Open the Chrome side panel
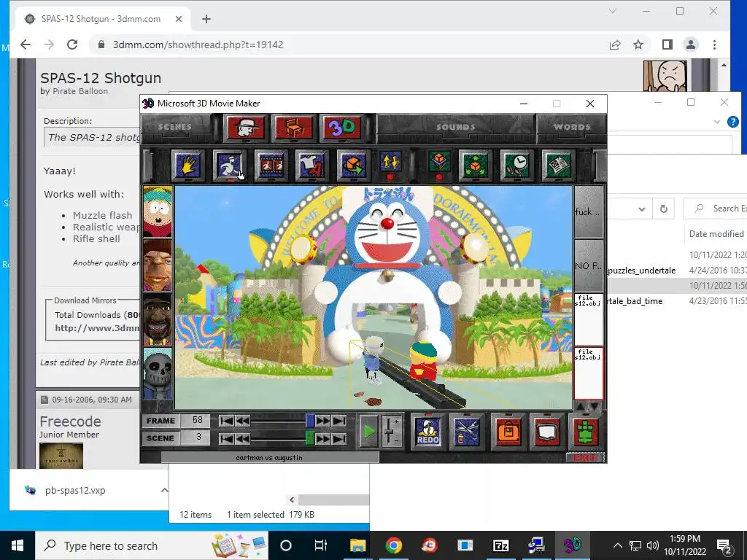Image resolution: width=747 pixels, height=560 pixels. [667, 44]
